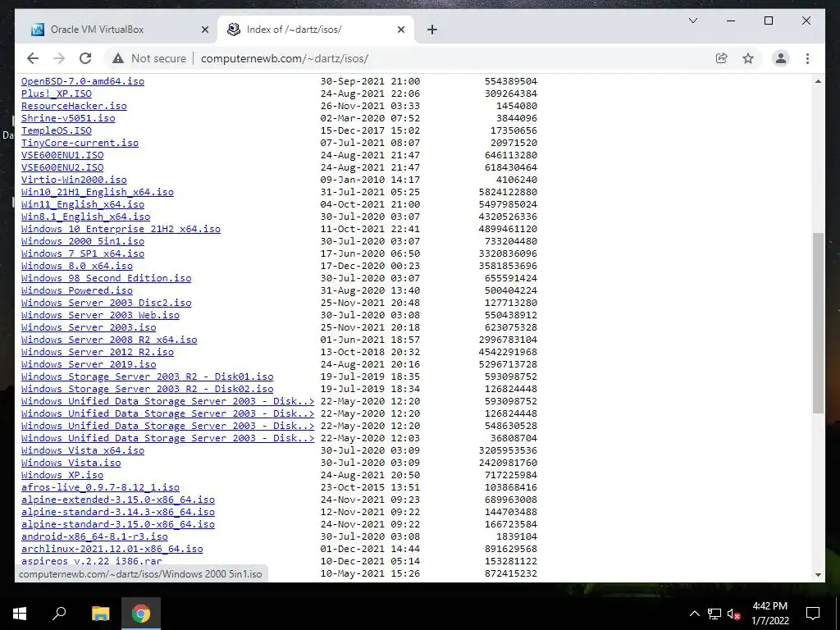The height and width of the screenshot is (630, 840).
Task: Switch to the Oracle VM VirtualBox tab
Action: pos(116,30)
